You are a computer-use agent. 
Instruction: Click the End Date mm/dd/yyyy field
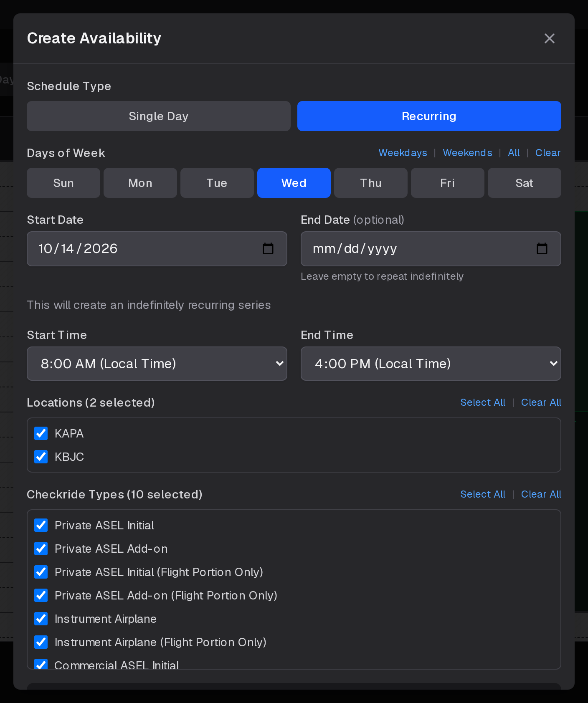(x=431, y=249)
